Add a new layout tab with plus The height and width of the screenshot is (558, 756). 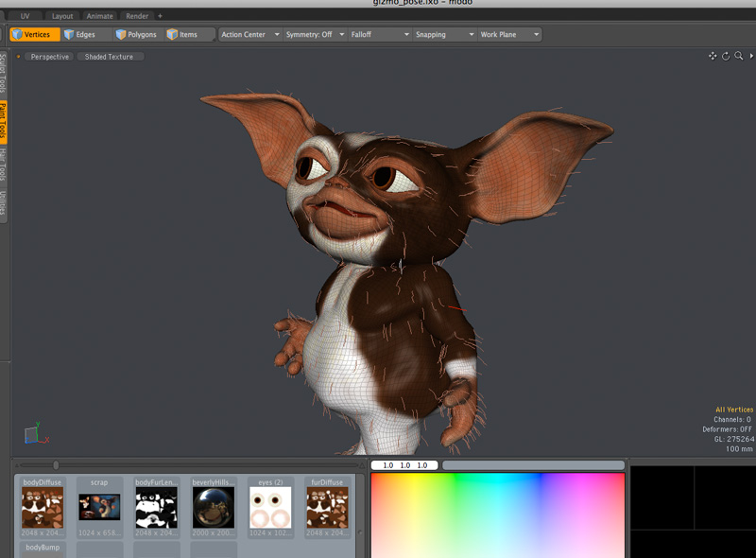[160, 16]
